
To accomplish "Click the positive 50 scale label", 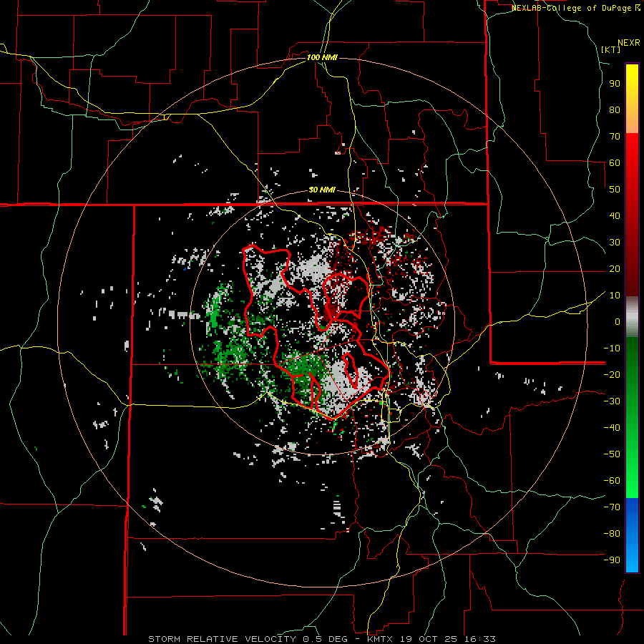I will click(x=615, y=190).
